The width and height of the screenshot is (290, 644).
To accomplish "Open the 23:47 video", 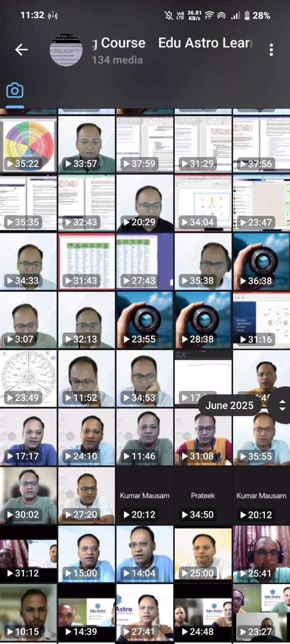I will tap(261, 203).
